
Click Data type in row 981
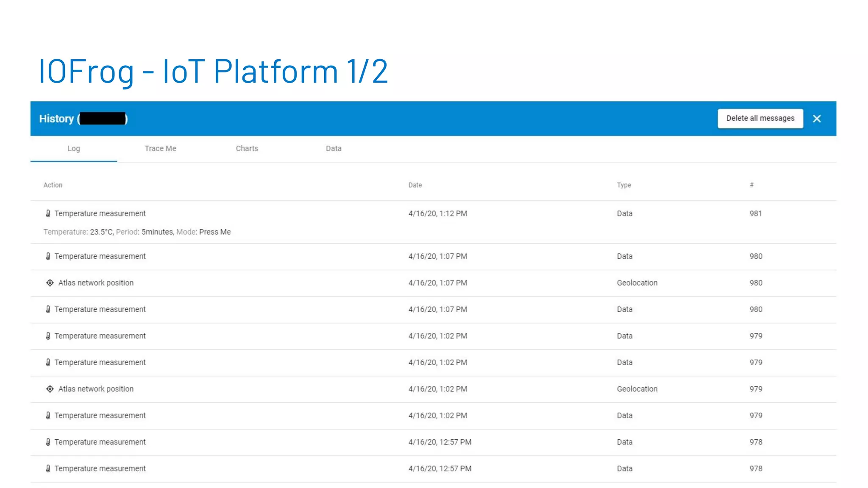click(x=625, y=213)
